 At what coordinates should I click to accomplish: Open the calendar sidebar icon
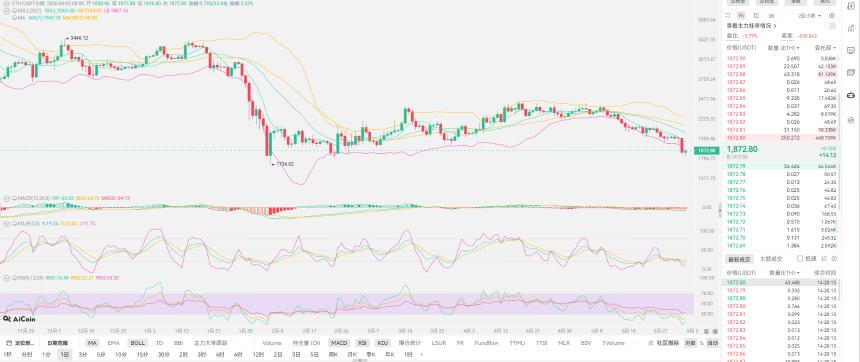point(851,72)
